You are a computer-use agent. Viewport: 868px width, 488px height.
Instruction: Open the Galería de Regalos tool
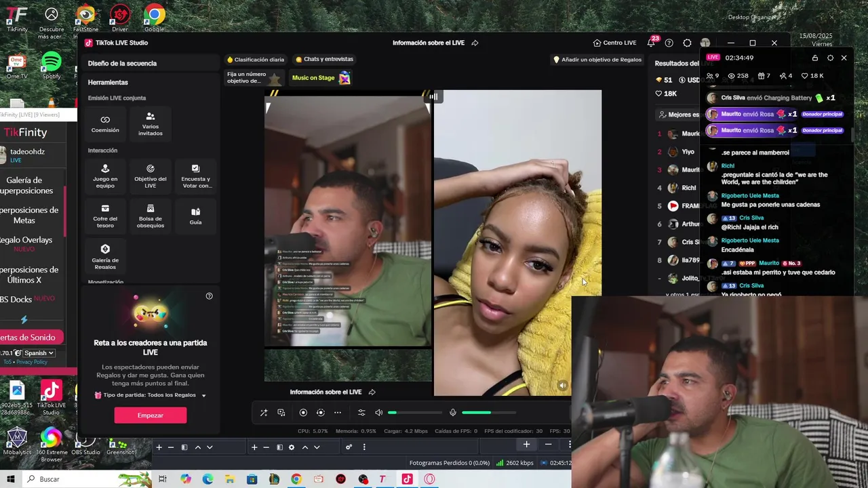(105, 257)
